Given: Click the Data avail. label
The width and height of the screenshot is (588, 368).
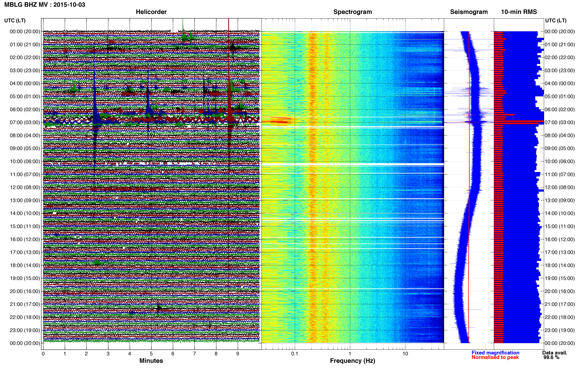Looking at the screenshot, I should pos(555,353).
